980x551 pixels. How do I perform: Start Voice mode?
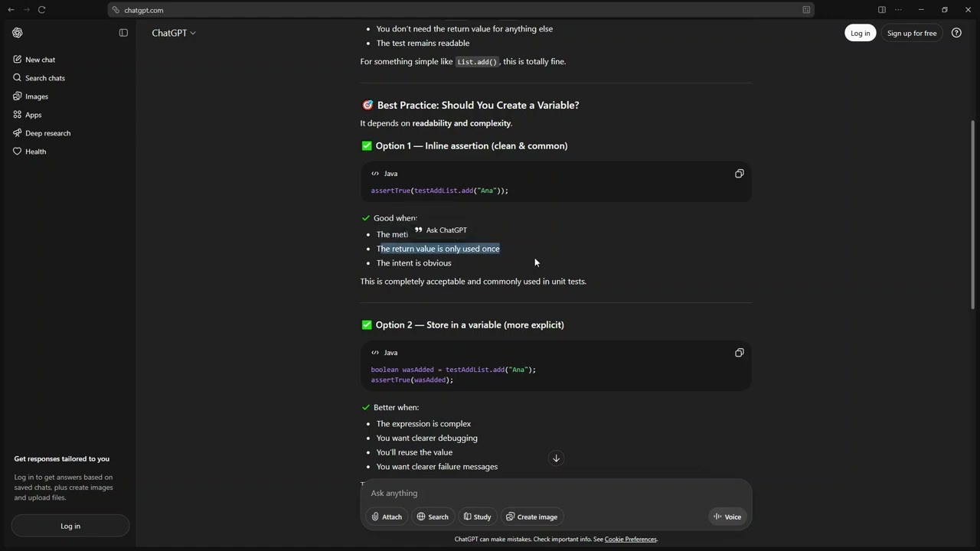point(727,517)
